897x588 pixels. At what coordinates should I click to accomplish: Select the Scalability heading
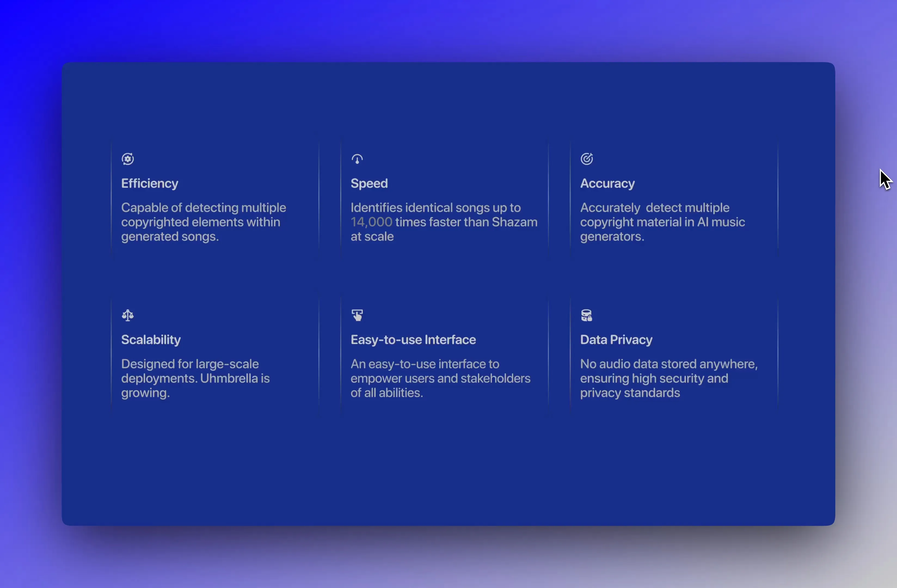click(151, 340)
